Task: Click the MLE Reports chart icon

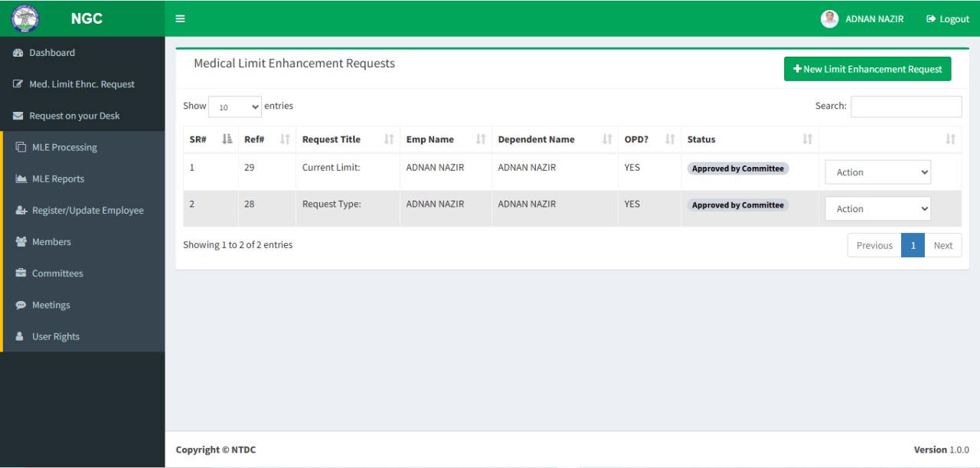Action: pyautogui.click(x=21, y=178)
